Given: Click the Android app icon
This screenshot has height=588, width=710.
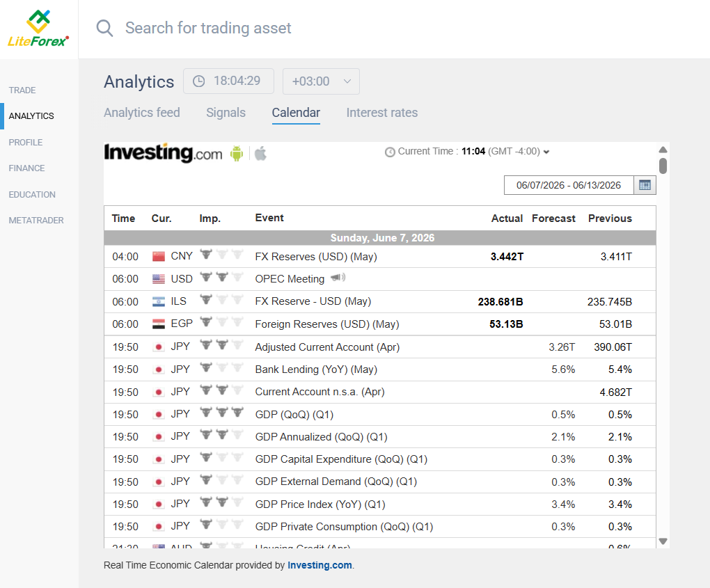Looking at the screenshot, I should click(x=237, y=154).
